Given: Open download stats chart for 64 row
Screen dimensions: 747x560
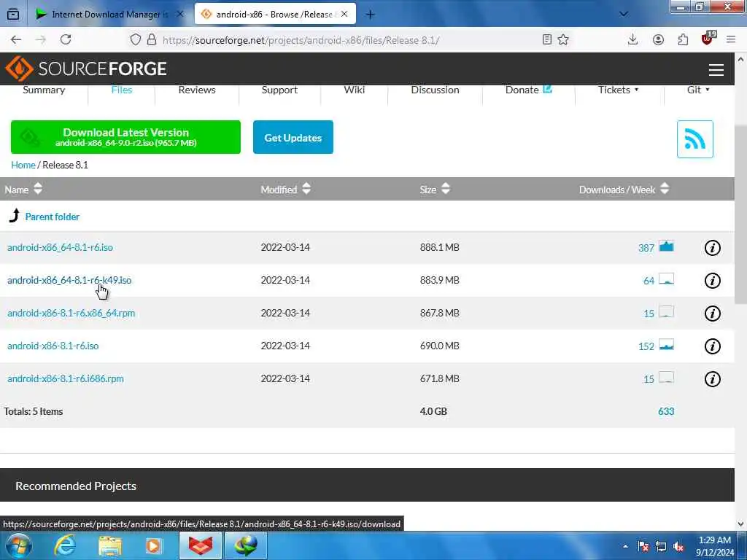Looking at the screenshot, I should click(x=666, y=279).
